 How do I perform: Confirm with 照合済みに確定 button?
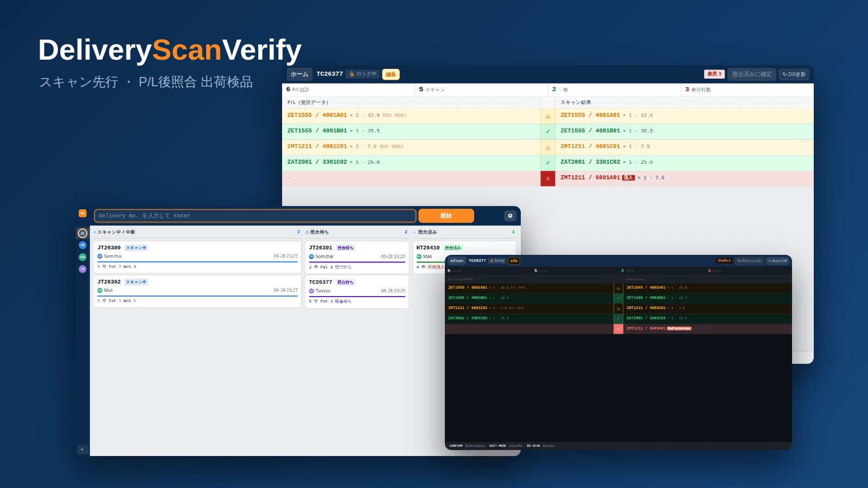(x=752, y=74)
